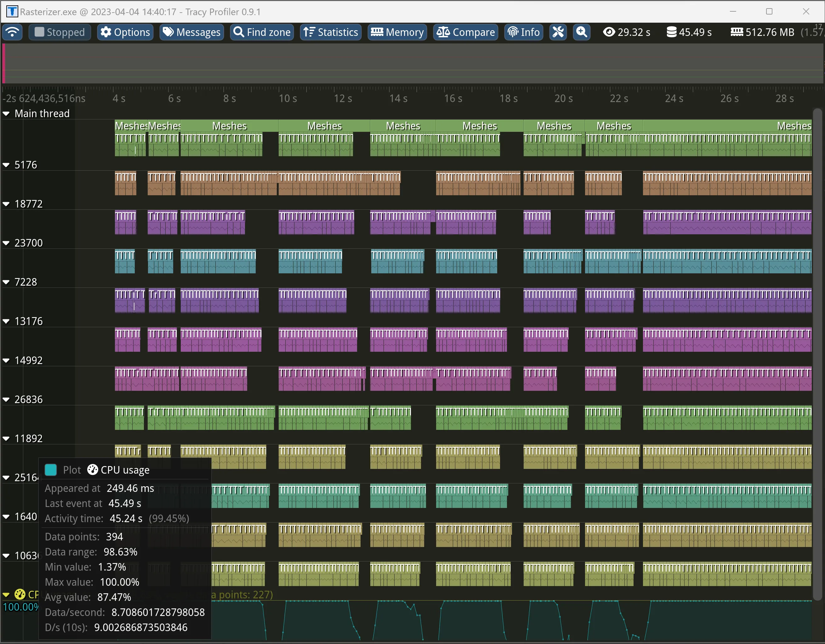825x644 pixels.
Task: Click the timeline vertical scrollbar
Action: (x=817, y=354)
